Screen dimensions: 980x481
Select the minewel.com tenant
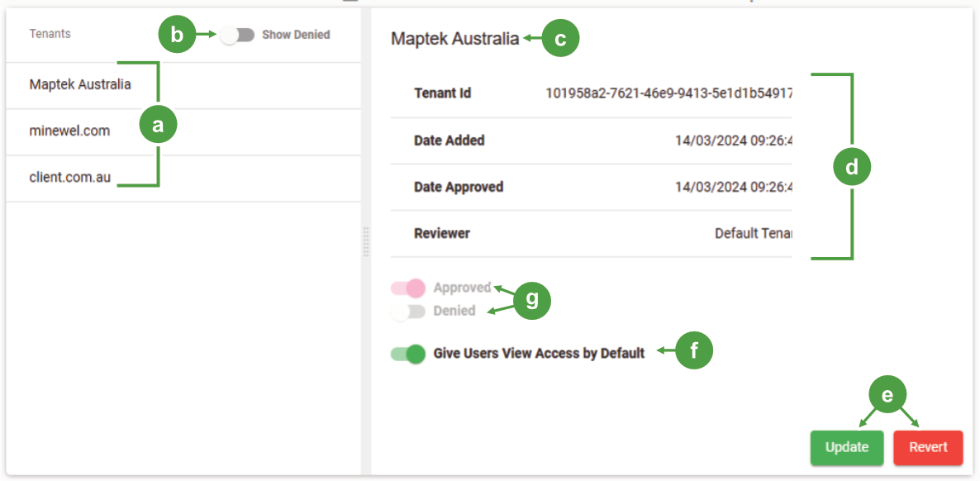[x=183, y=132]
